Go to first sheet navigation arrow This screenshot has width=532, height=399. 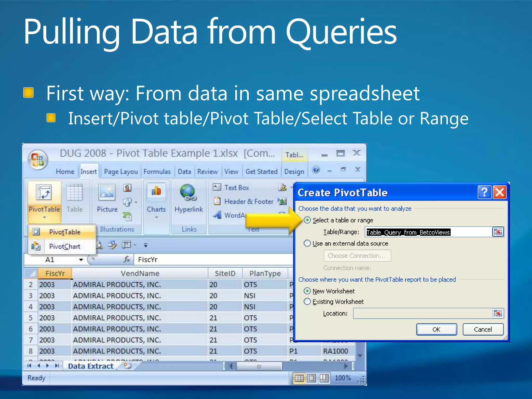(x=30, y=366)
